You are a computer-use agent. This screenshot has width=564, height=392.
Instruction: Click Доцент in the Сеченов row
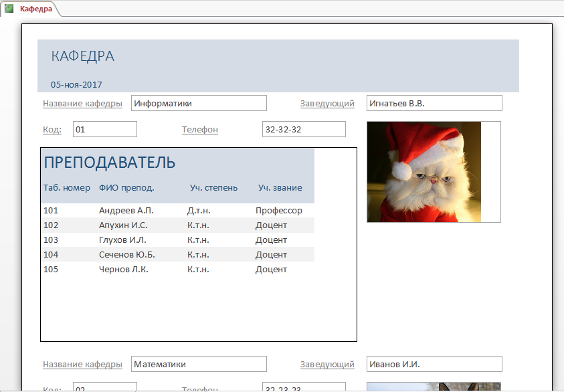(x=271, y=255)
